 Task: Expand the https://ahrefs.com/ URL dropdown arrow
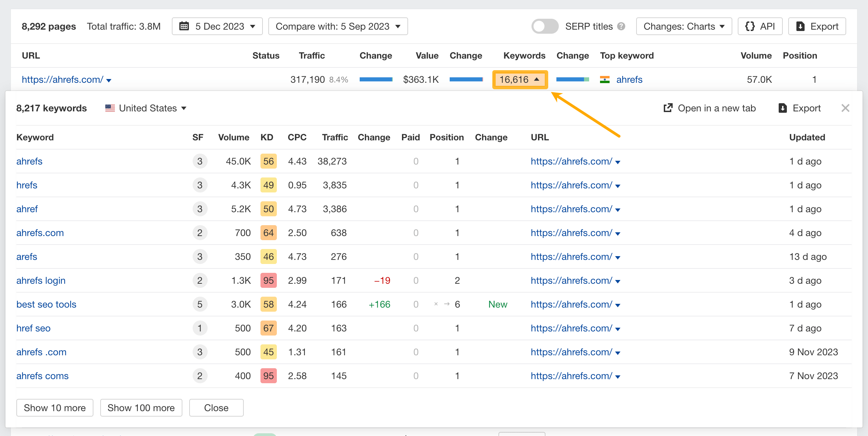109,80
